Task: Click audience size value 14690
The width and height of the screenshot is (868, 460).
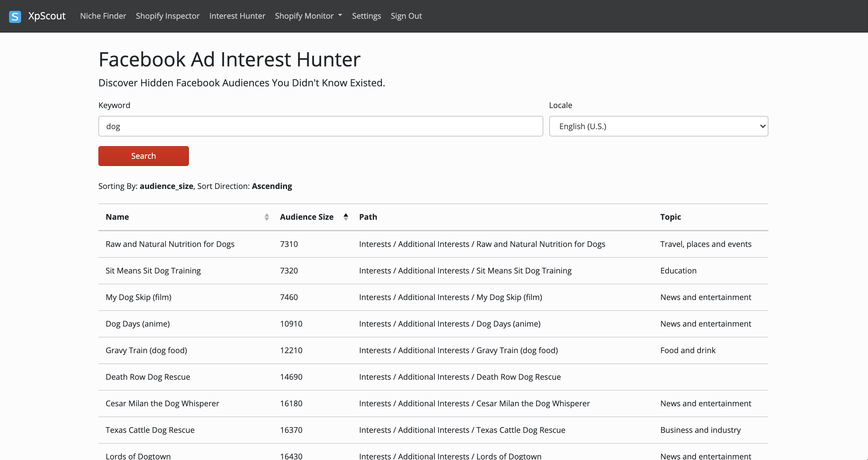Action: [x=291, y=377]
